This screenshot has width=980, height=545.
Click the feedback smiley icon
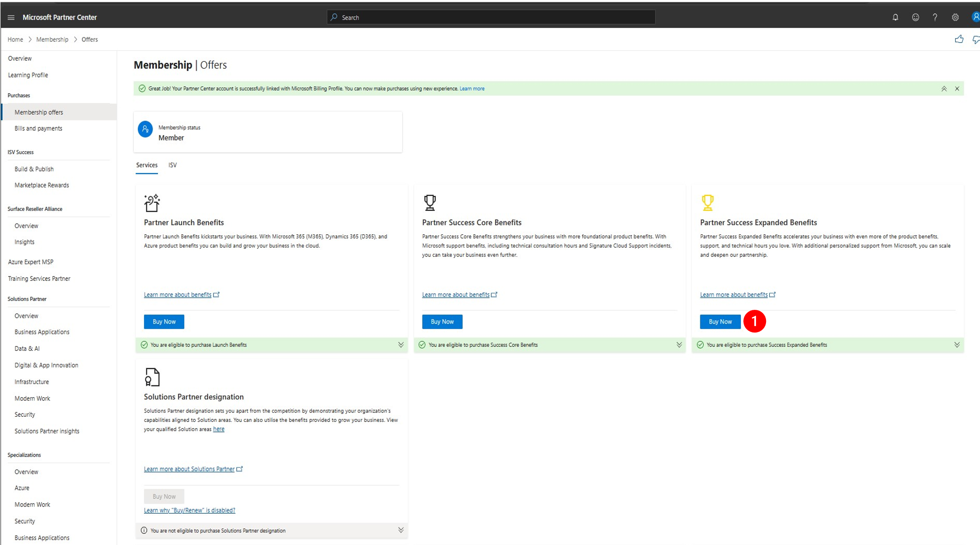pyautogui.click(x=915, y=18)
